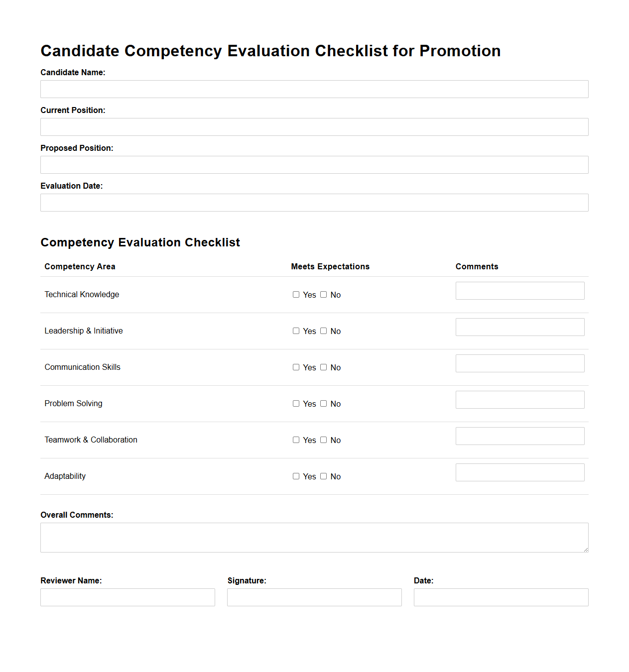Check Yes for Technical Knowledge
Viewport: 629px width, 672px height.
click(x=296, y=295)
